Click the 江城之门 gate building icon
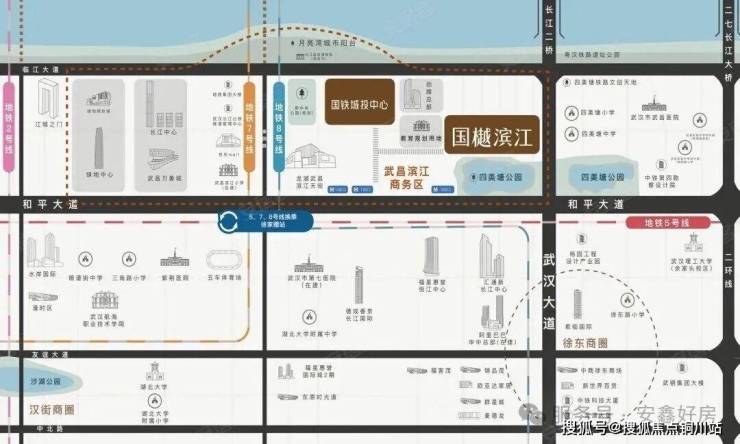 (x=48, y=99)
